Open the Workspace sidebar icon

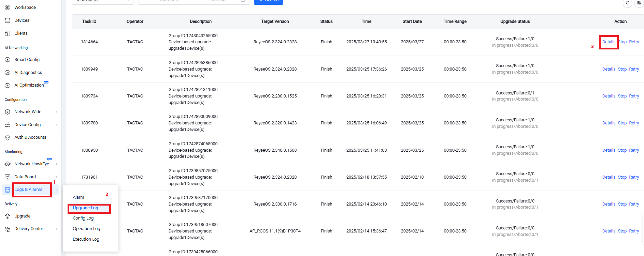pyautogui.click(x=8, y=7)
